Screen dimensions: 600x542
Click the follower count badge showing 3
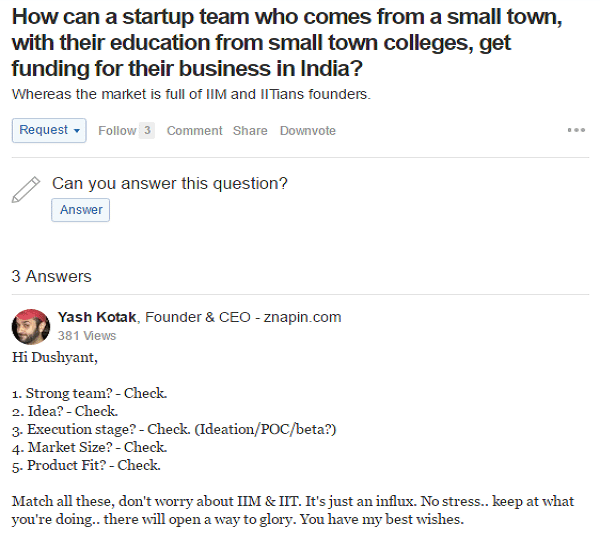(x=146, y=130)
